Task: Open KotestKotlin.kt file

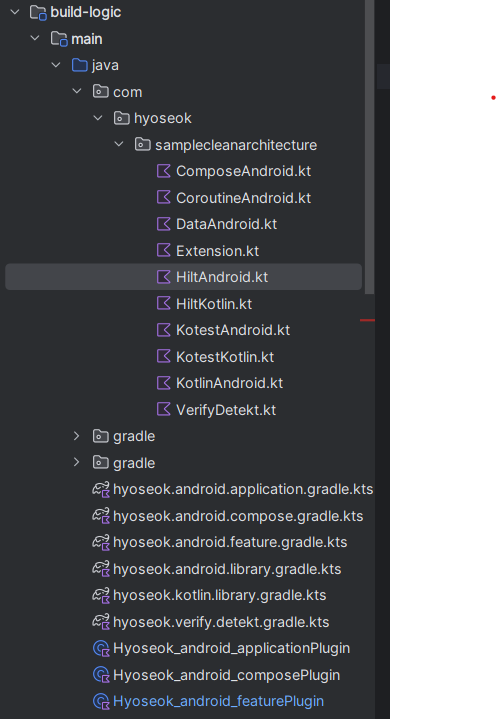Action: [x=225, y=356]
